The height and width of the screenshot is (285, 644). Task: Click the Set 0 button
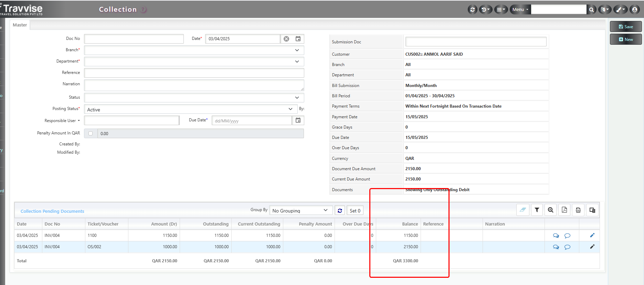[355, 211]
